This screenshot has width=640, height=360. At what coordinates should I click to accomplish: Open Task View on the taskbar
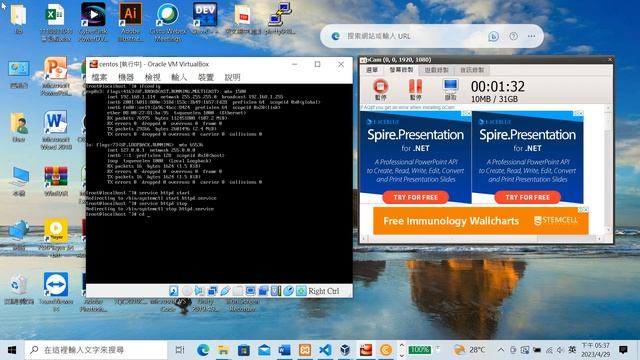180,350
